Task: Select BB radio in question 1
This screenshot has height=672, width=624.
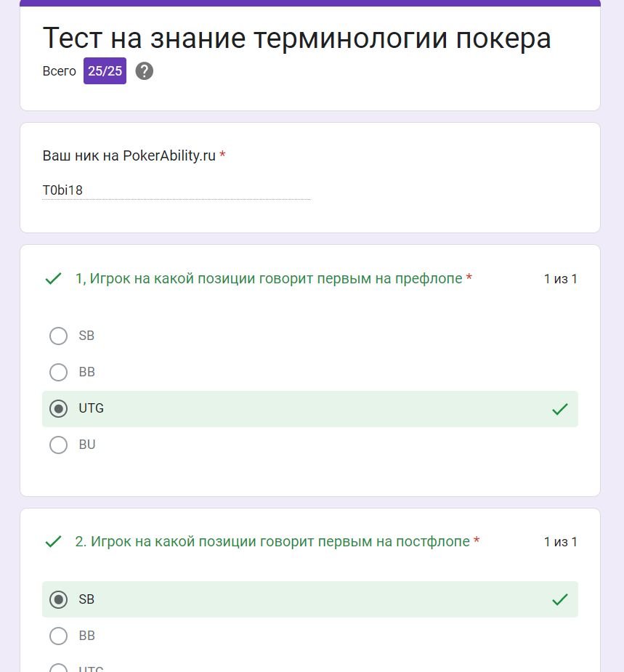Action: tap(58, 372)
